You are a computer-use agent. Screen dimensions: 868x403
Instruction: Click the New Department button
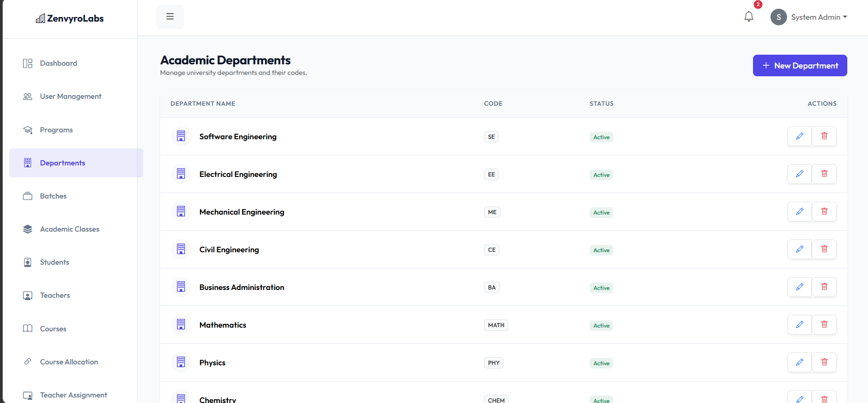pyautogui.click(x=799, y=66)
